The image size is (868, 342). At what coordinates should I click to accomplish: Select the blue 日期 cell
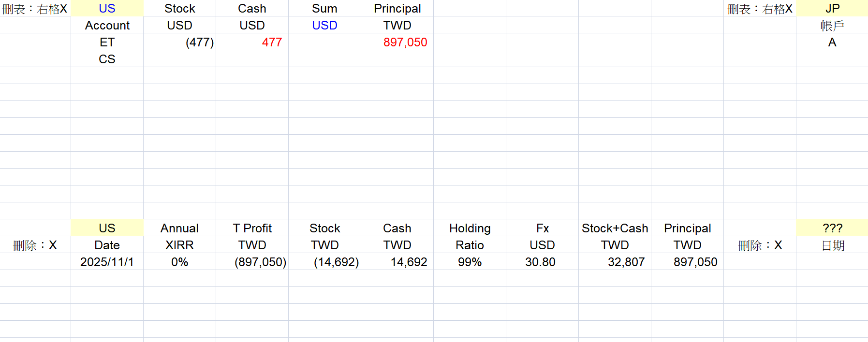(x=832, y=245)
